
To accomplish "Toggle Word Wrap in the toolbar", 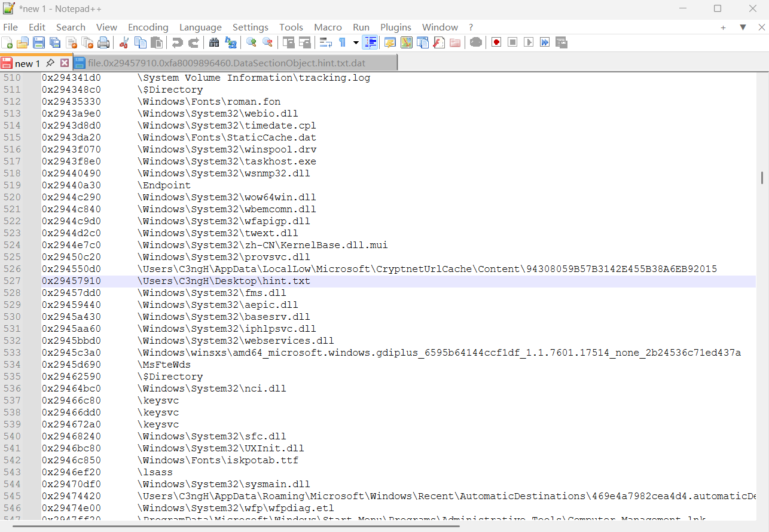I will pos(325,42).
